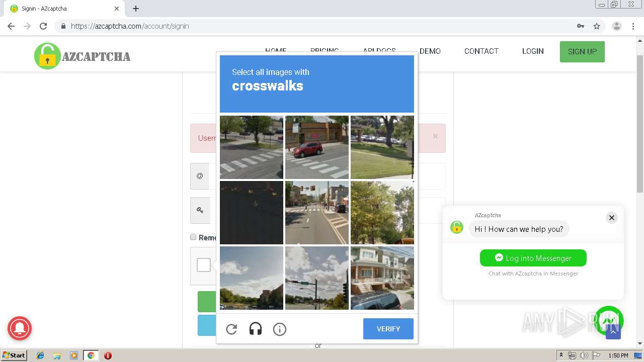The image size is (644, 362).
Task: Select tile with the red car
Action: (317, 147)
